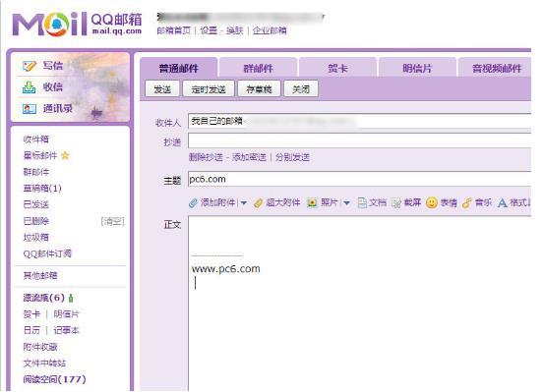The height and width of the screenshot is (392, 543).
Task: Open QQ邮件订阅 subscriptions
Action: pos(47,253)
